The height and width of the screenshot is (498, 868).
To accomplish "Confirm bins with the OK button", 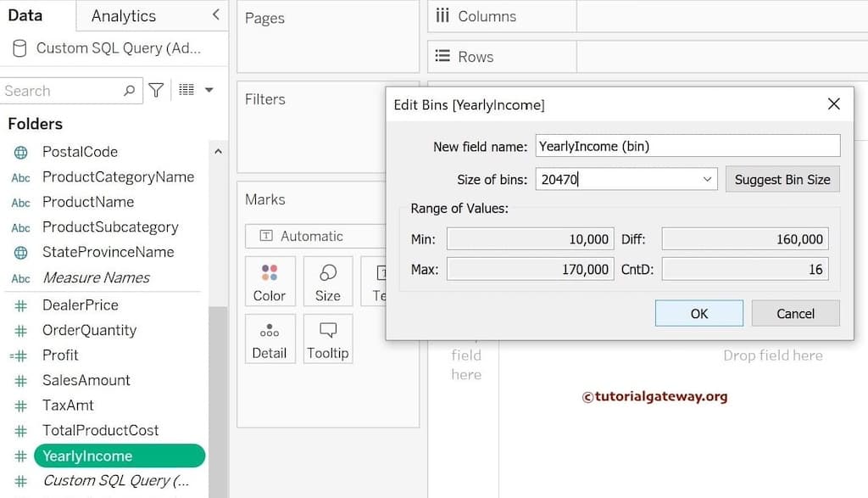I will [x=698, y=313].
